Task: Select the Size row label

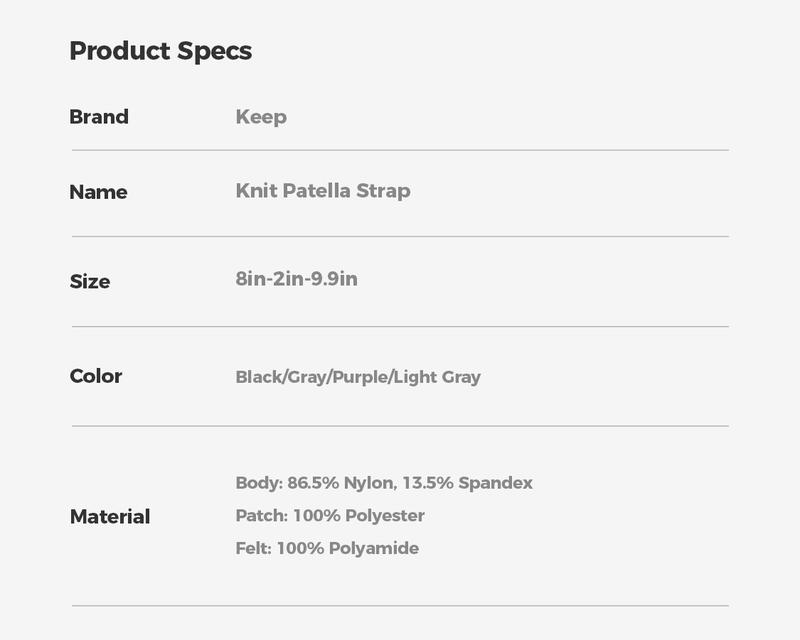Action: [90, 281]
